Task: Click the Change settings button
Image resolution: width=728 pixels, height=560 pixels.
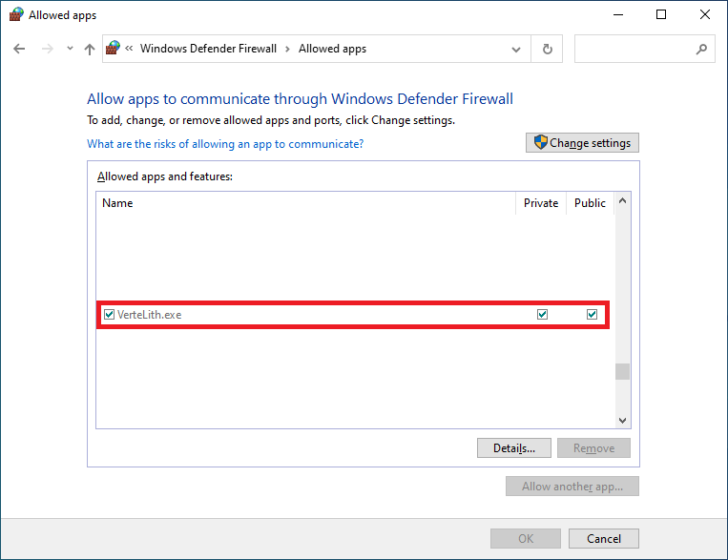Action: click(x=582, y=142)
